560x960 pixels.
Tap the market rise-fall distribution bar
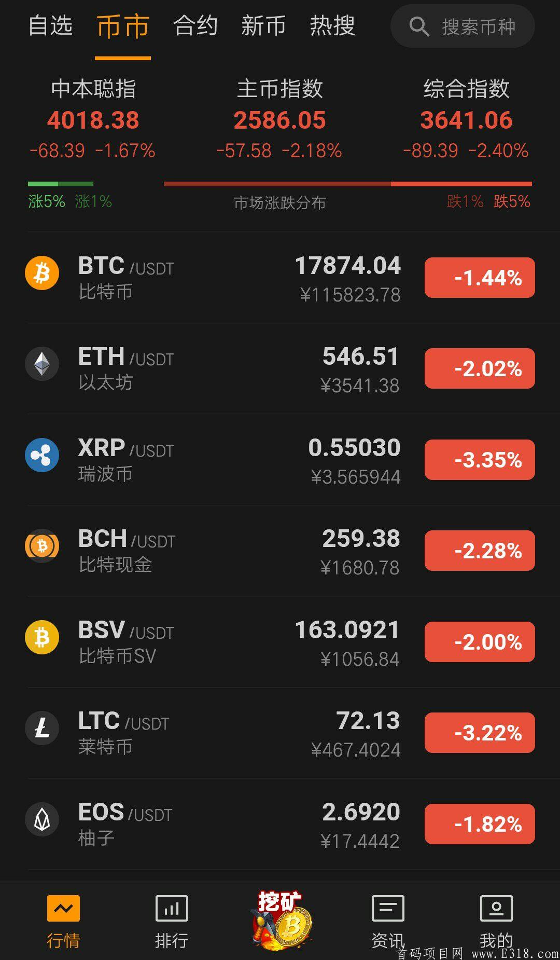click(x=280, y=184)
